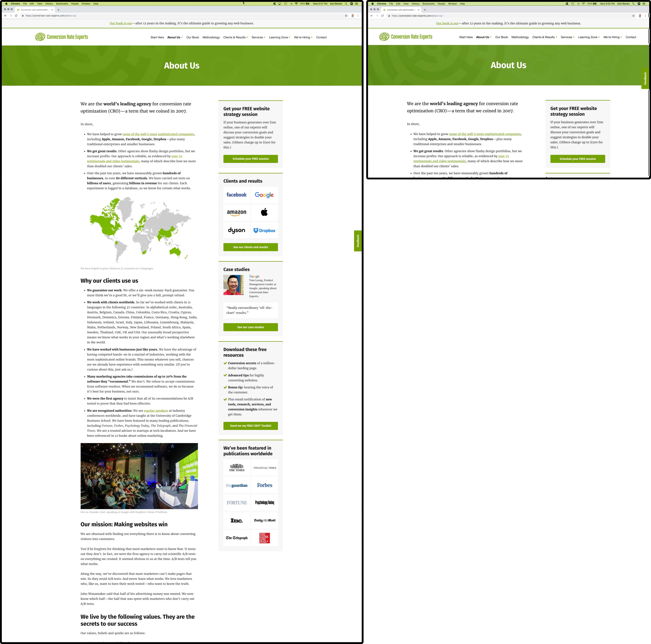
Task: Click the Google logo tile under Clients and results
Action: [x=264, y=195]
